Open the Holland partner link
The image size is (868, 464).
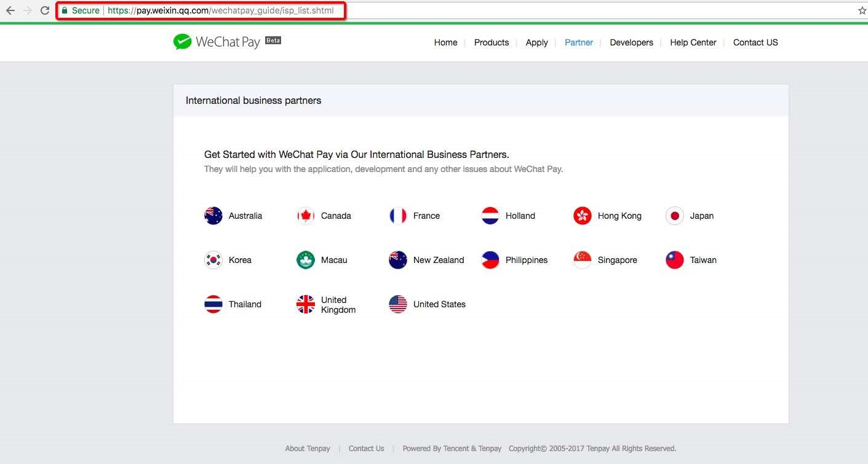tap(520, 216)
